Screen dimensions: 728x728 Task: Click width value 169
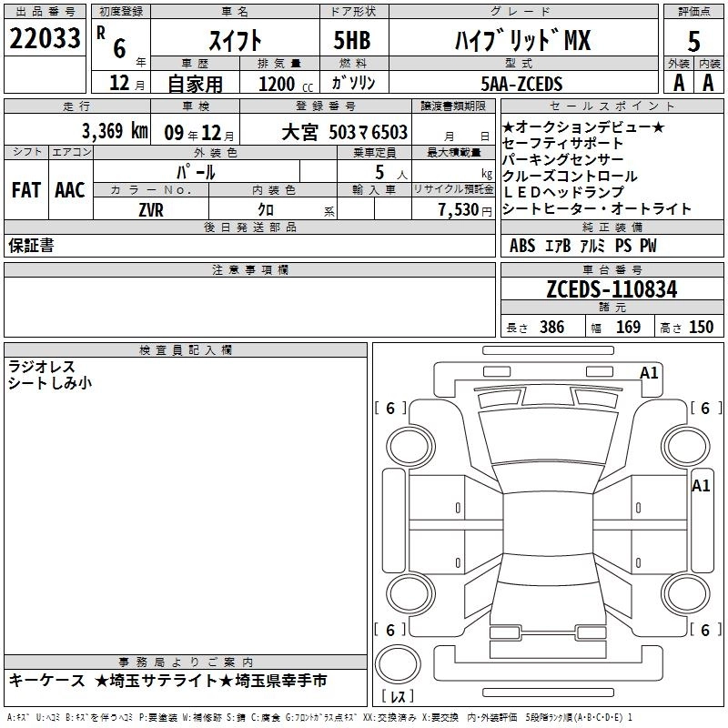click(628, 327)
